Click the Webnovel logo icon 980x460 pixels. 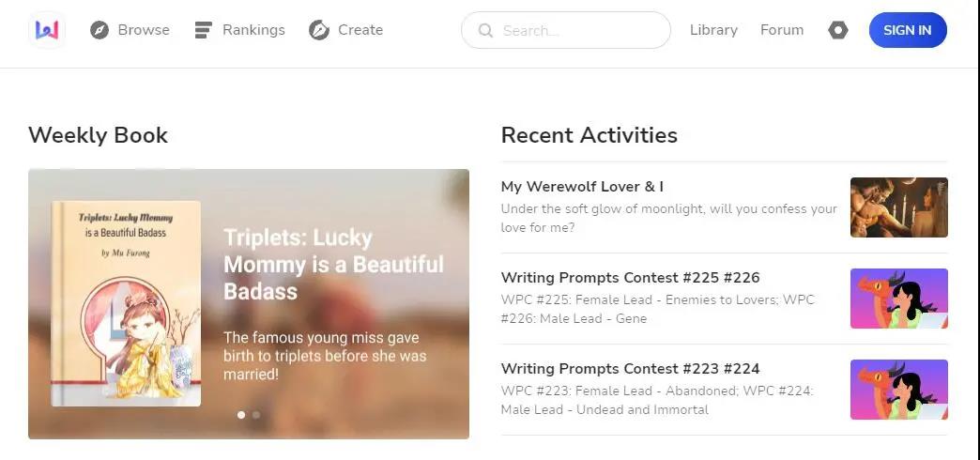[x=47, y=30]
